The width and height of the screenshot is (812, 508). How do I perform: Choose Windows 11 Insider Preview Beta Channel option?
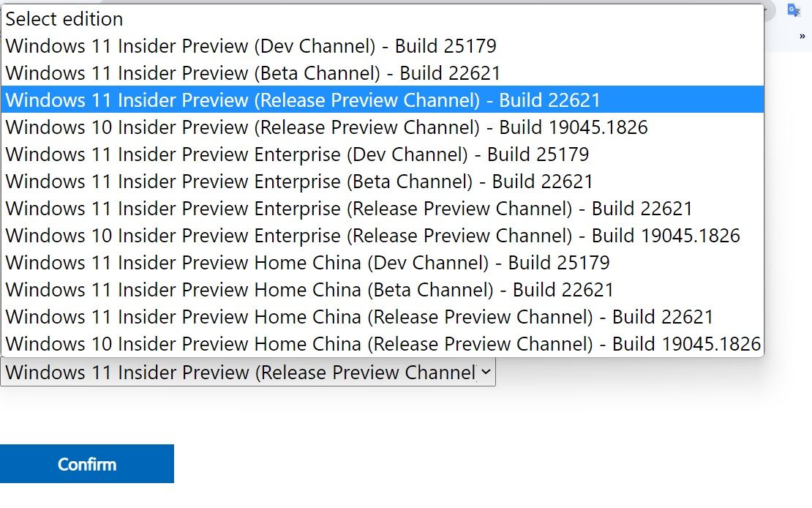pos(253,73)
